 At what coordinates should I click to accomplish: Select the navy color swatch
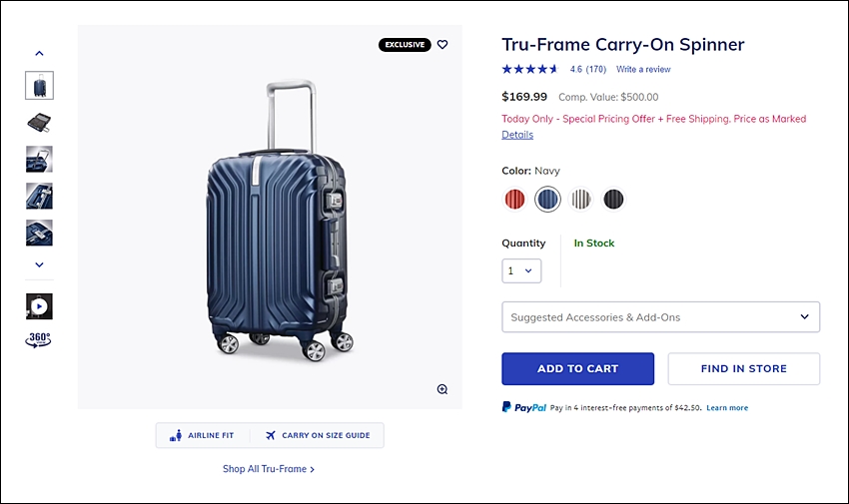(547, 199)
